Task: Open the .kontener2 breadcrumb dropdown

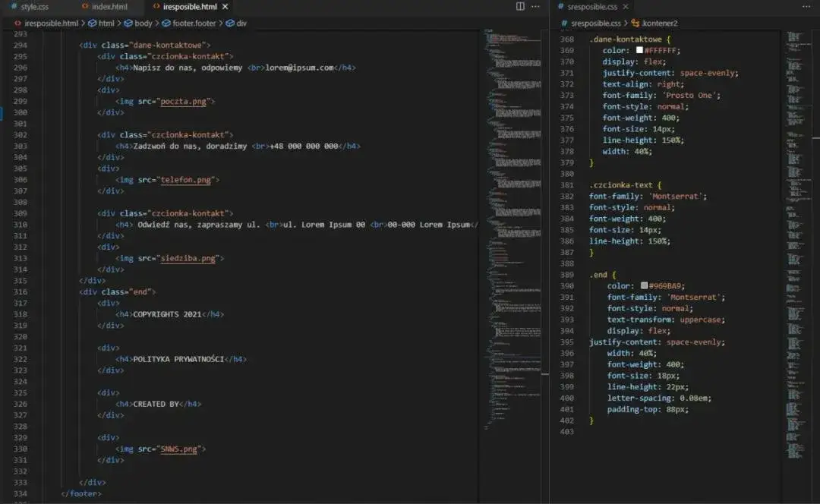Action: tap(660, 23)
